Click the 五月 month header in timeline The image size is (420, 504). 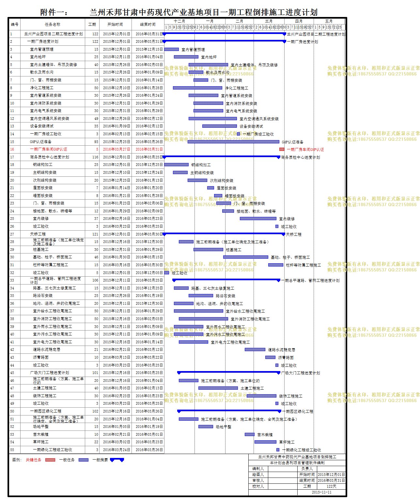click(x=329, y=21)
